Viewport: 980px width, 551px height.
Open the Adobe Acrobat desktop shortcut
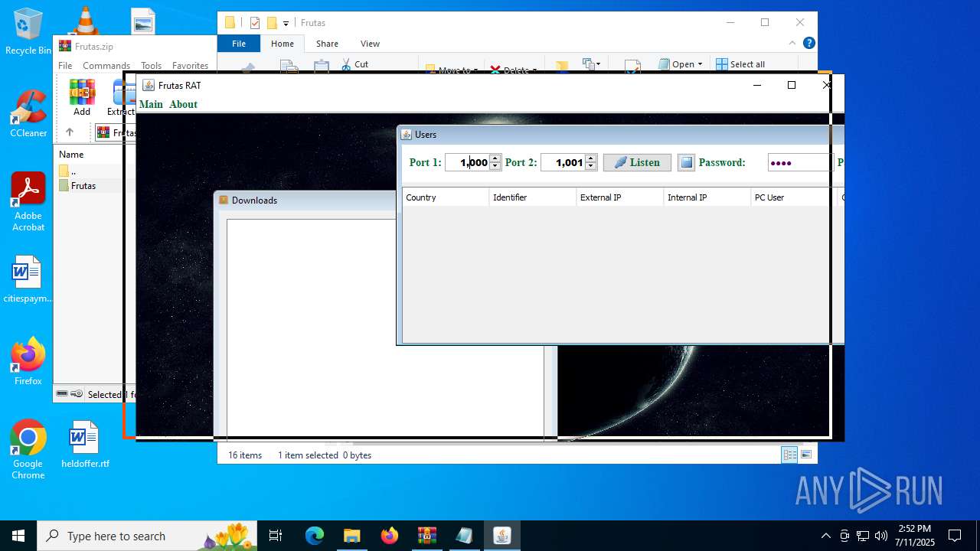point(28,201)
